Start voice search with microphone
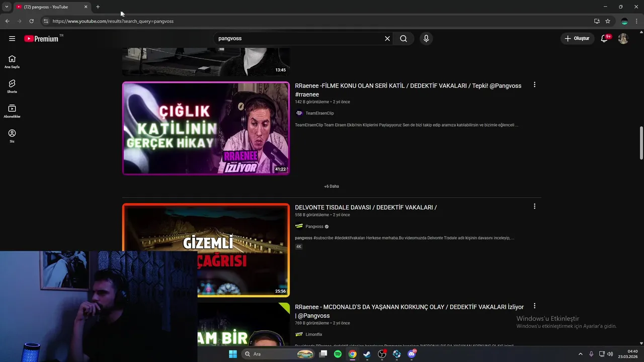 coord(426,39)
